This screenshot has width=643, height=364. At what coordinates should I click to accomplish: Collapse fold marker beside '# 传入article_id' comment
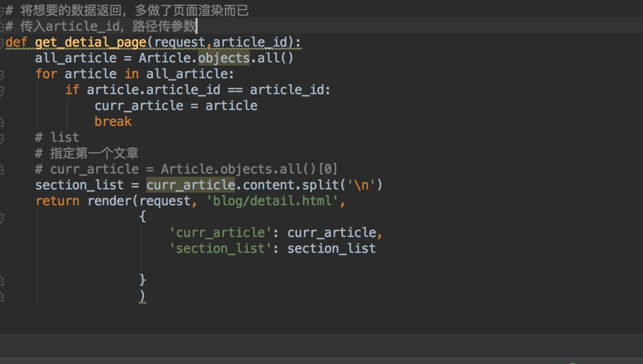tap(2, 26)
